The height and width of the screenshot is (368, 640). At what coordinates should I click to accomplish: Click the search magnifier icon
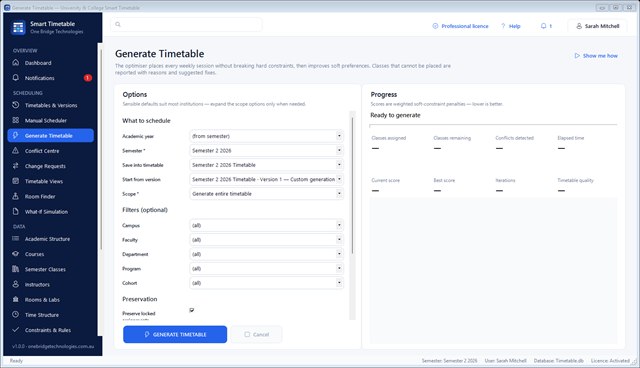[x=118, y=24]
